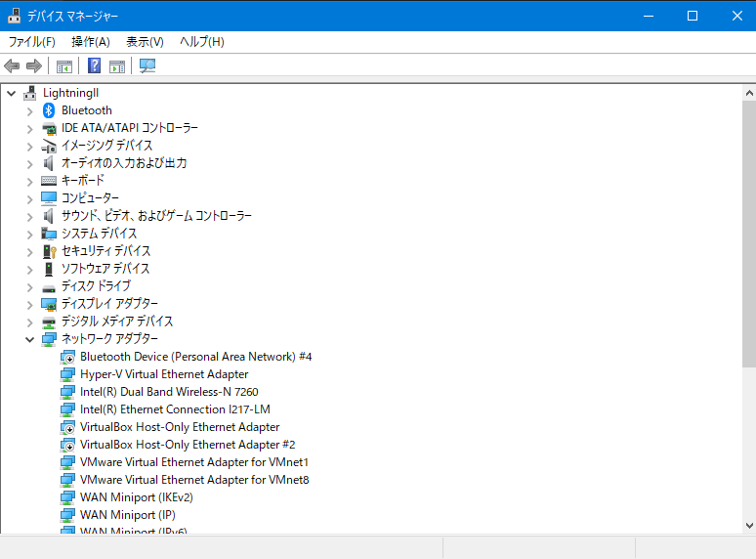Expand the セキュリティ デバイス category
This screenshot has height=559, width=756.
click(x=30, y=252)
